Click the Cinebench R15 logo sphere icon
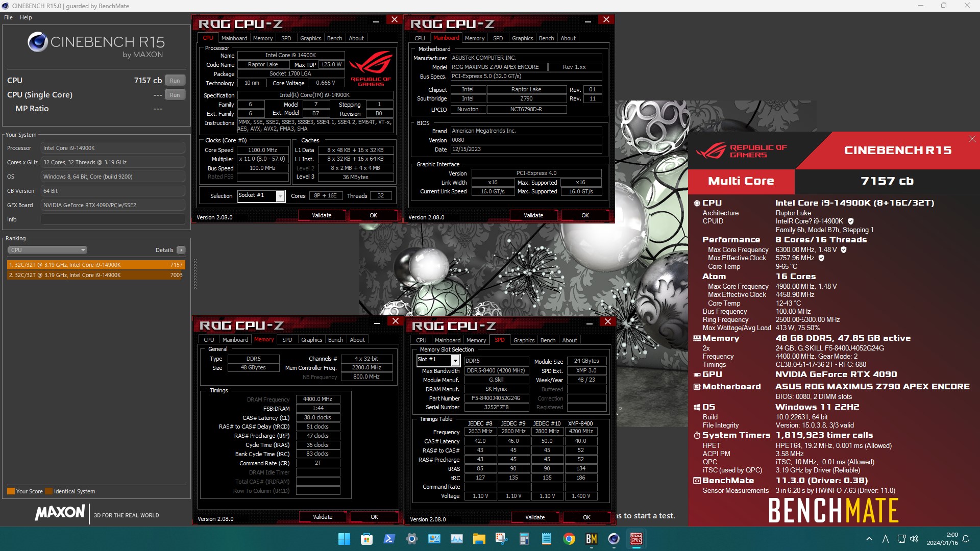The width and height of the screenshot is (980, 551). [x=37, y=42]
